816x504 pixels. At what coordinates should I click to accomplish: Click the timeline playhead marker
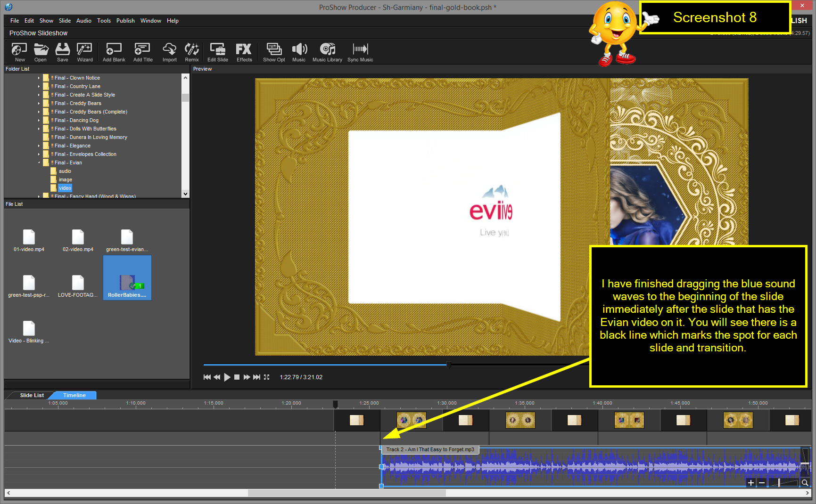pos(335,404)
